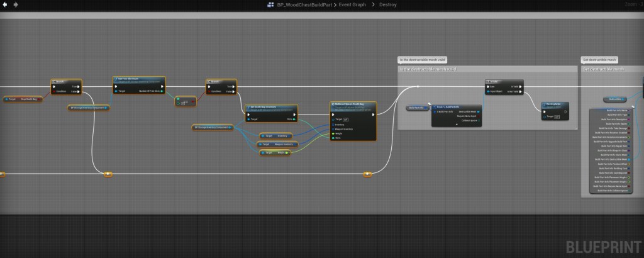Image resolution: width=644 pixels, height=258 pixels.
Task: Select the 'Is the destructable mesh valid' comment
Action: pos(428,69)
